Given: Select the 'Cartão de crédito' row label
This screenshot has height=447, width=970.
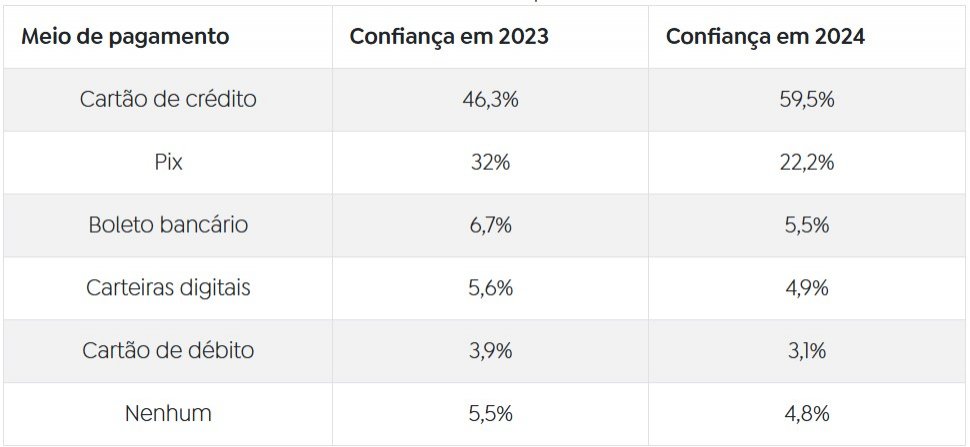Looking at the screenshot, I should (x=168, y=100).
